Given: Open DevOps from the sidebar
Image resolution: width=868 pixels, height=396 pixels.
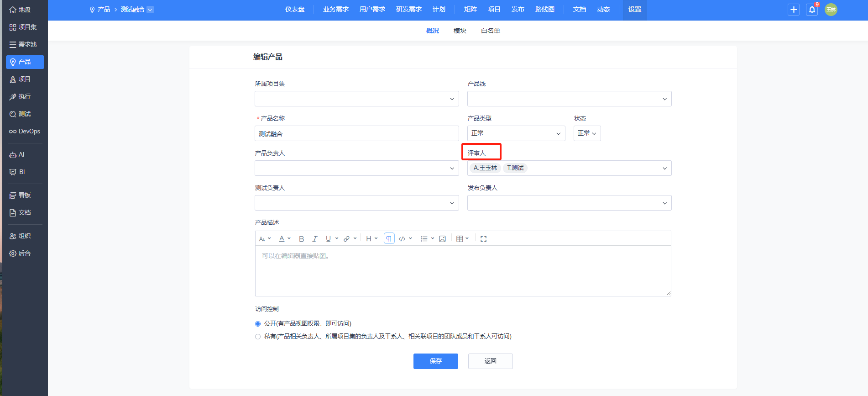Looking at the screenshot, I should (x=25, y=132).
